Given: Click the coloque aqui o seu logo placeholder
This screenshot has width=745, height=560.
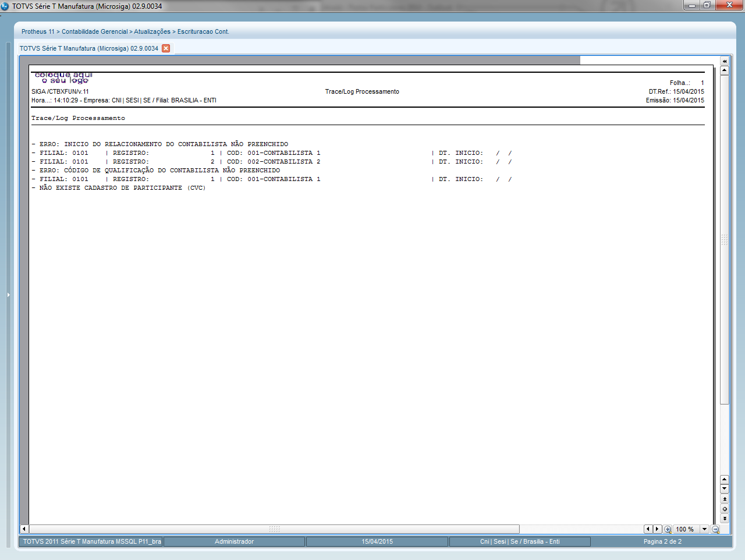Looking at the screenshot, I should tap(63, 78).
